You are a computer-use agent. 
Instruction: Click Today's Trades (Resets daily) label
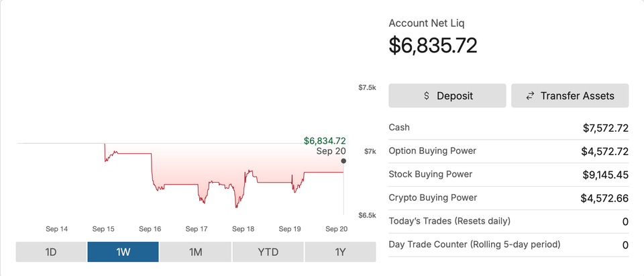pos(449,221)
